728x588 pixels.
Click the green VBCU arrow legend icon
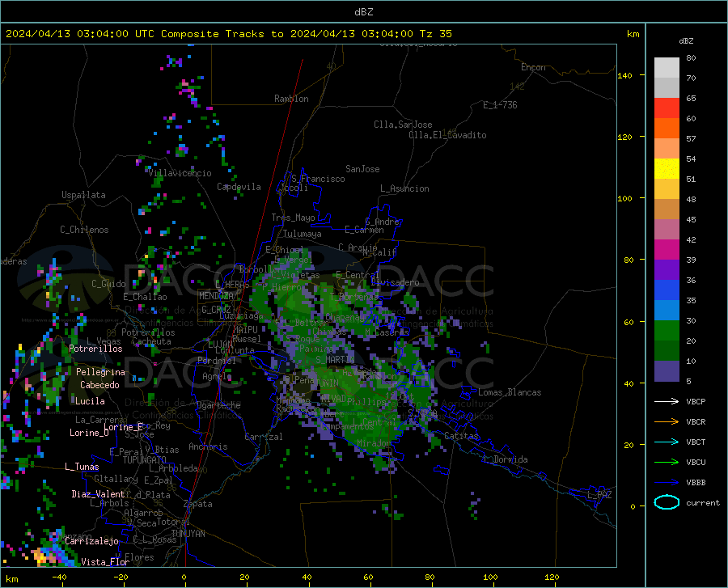pyautogui.click(x=667, y=463)
